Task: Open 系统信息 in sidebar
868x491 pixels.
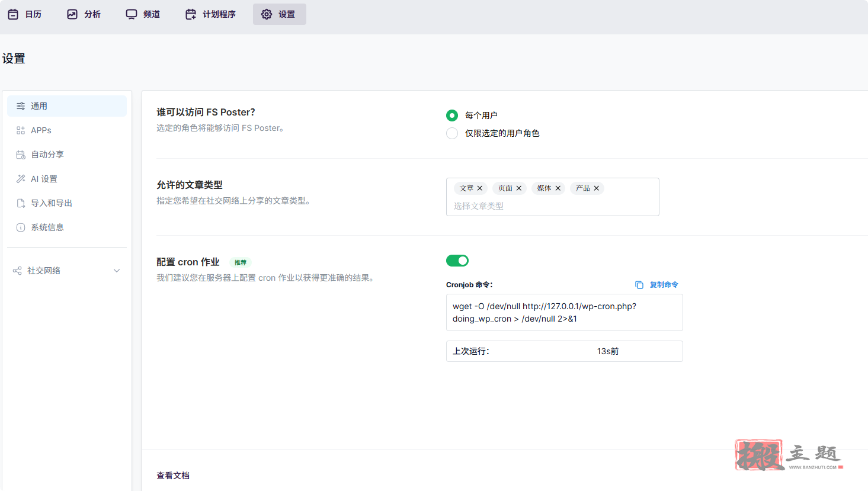Action: point(67,227)
